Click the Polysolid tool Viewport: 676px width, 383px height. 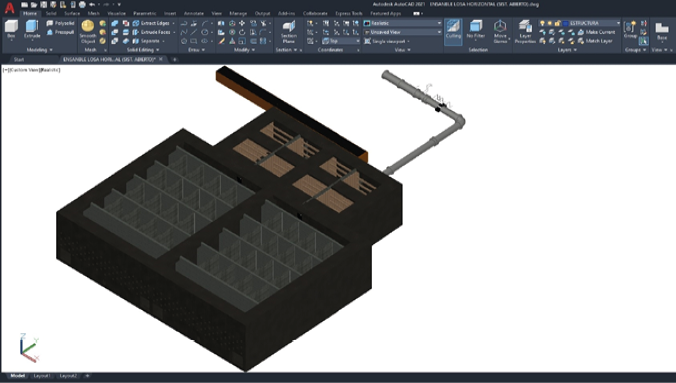point(60,23)
